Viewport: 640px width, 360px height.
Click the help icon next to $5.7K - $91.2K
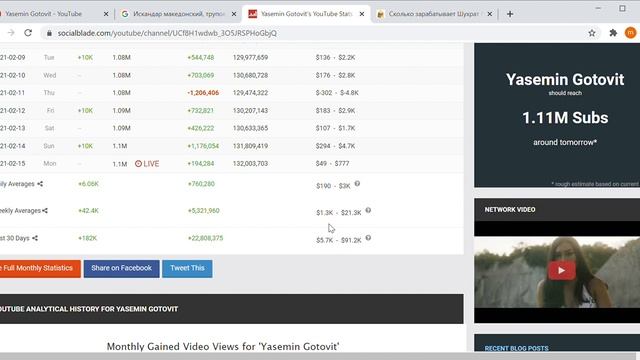(x=368, y=238)
